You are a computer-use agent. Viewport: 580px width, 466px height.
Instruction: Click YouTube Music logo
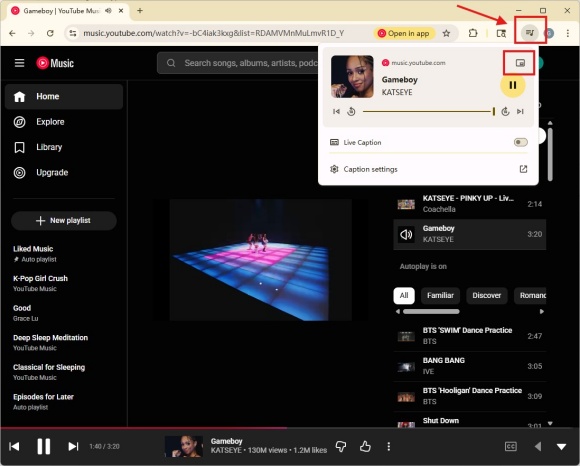(55, 63)
